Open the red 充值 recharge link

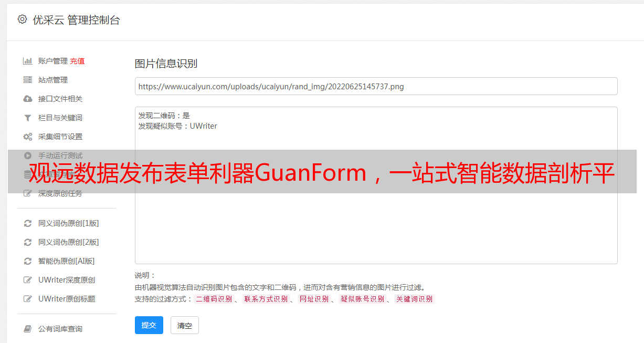(x=77, y=61)
